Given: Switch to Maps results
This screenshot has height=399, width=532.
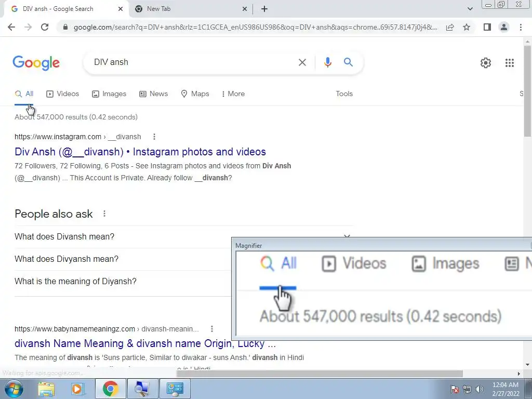Looking at the screenshot, I should (x=195, y=94).
